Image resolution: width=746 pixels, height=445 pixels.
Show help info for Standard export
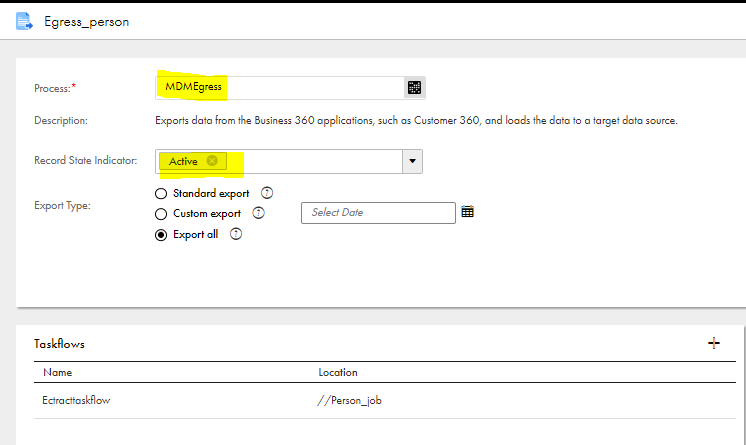pos(267,193)
